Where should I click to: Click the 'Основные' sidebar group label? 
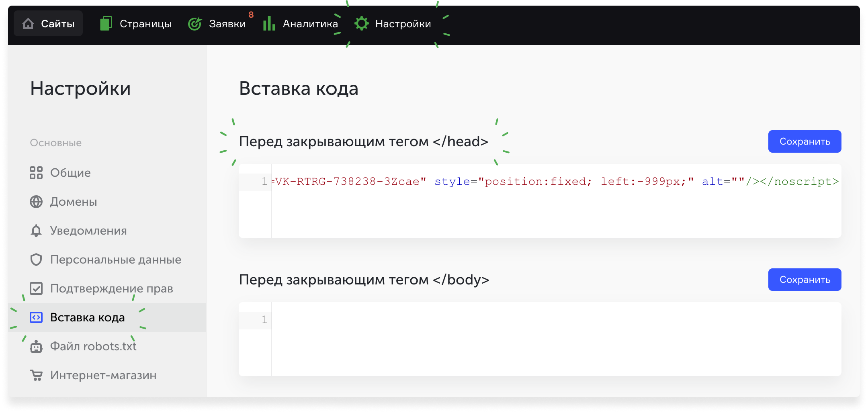pyautogui.click(x=56, y=143)
